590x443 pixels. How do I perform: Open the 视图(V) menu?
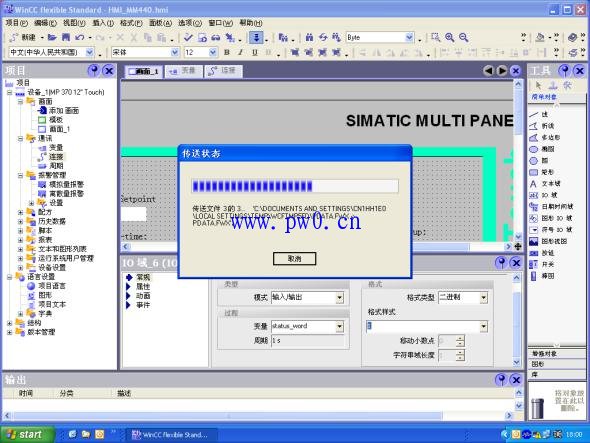(74, 23)
